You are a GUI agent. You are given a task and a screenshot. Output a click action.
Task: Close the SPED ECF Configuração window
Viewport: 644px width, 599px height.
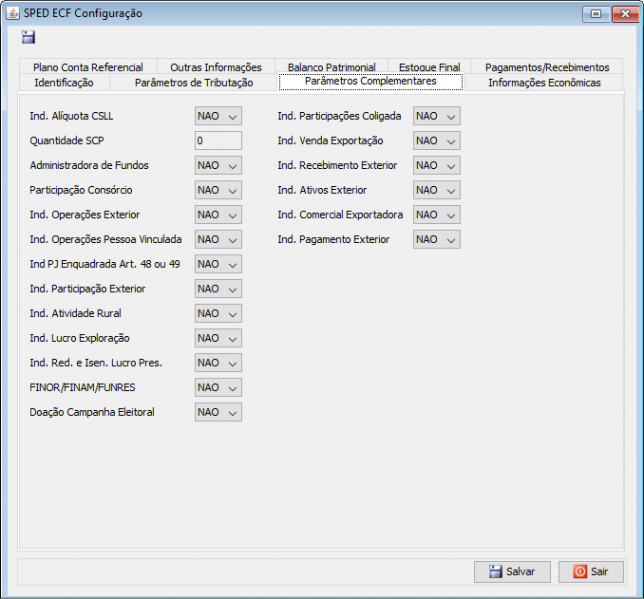click(625, 14)
